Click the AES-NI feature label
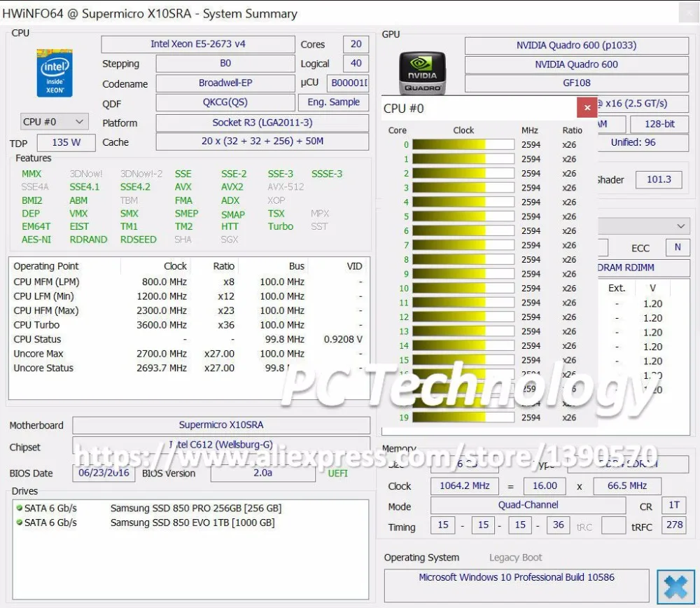The height and width of the screenshot is (608, 700). pos(36,240)
